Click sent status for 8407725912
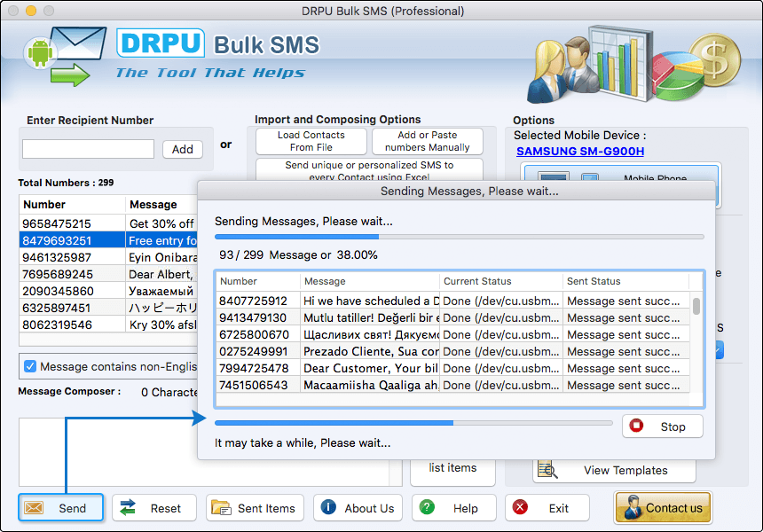This screenshot has height=532, width=763. click(625, 301)
